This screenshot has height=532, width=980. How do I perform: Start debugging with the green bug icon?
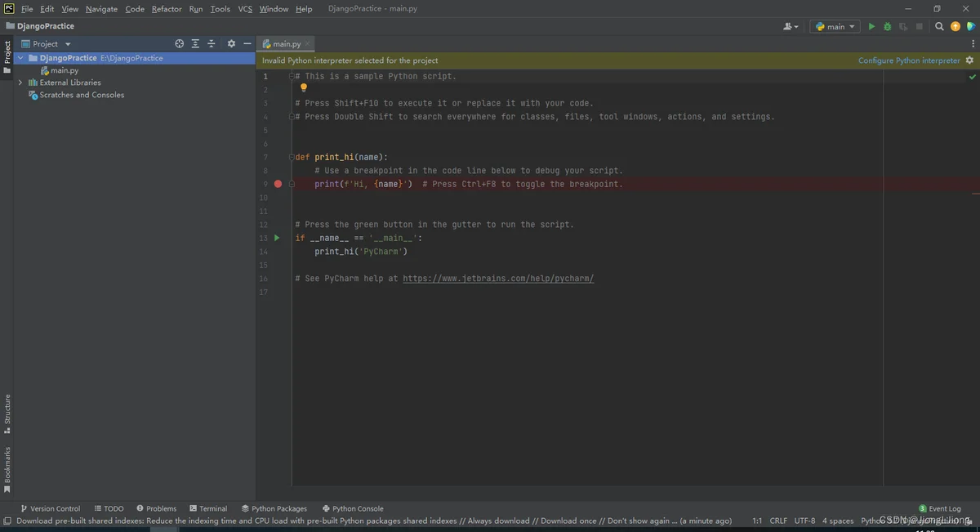[x=888, y=26]
